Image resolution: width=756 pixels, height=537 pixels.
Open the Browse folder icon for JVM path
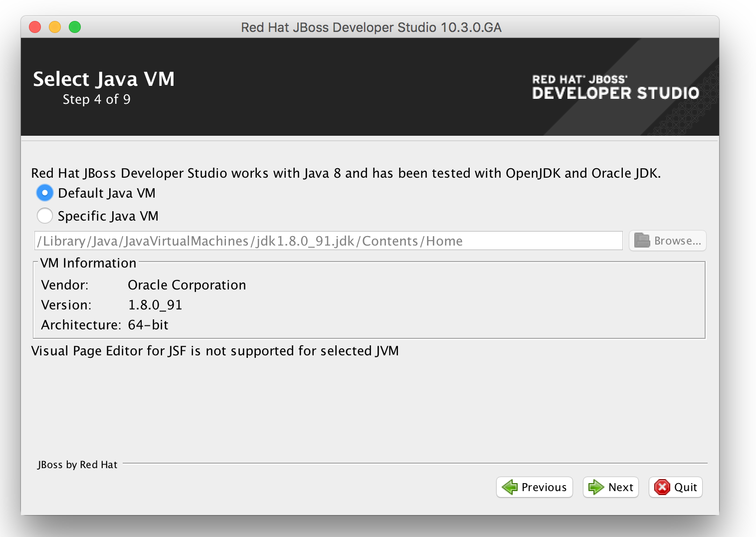[x=642, y=241]
